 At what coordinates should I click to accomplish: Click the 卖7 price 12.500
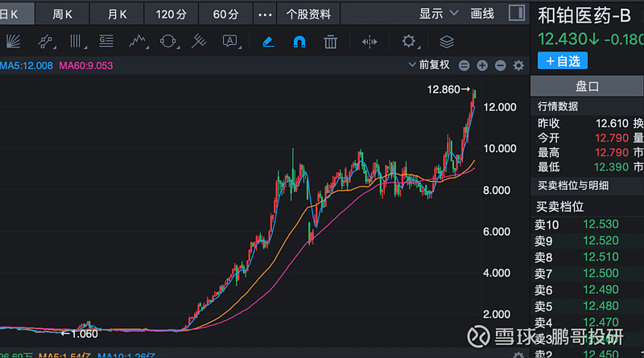pos(601,274)
